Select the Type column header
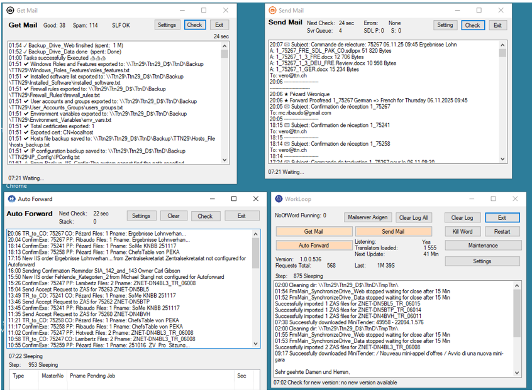This screenshot has height=392, width=532. pyautogui.click(x=19, y=376)
